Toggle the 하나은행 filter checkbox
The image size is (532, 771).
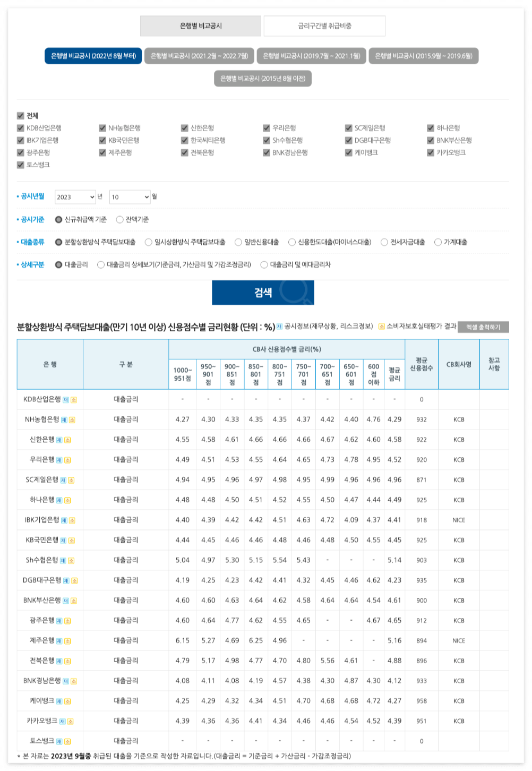pyautogui.click(x=431, y=128)
